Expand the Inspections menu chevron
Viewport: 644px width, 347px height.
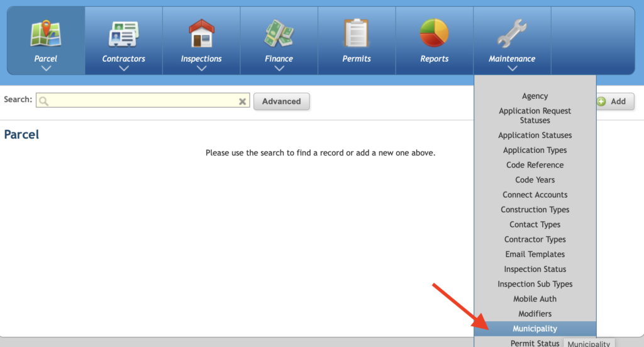coord(201,69)
